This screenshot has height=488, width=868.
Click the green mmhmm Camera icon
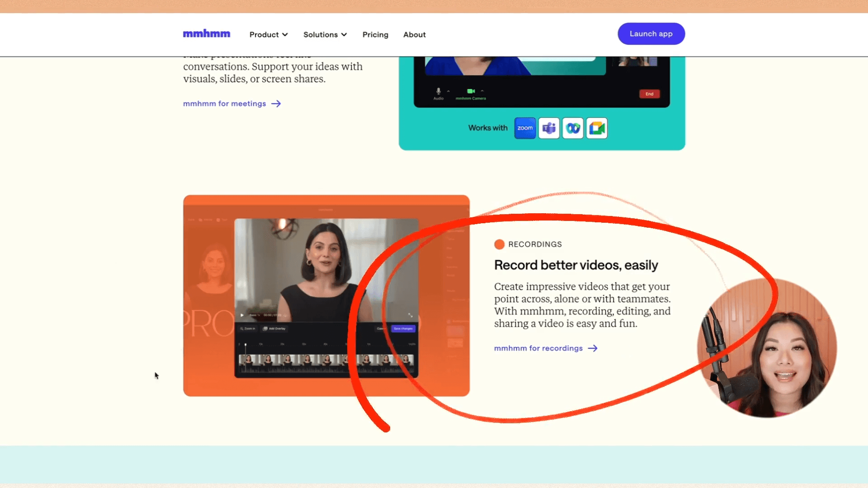(470, 91)
